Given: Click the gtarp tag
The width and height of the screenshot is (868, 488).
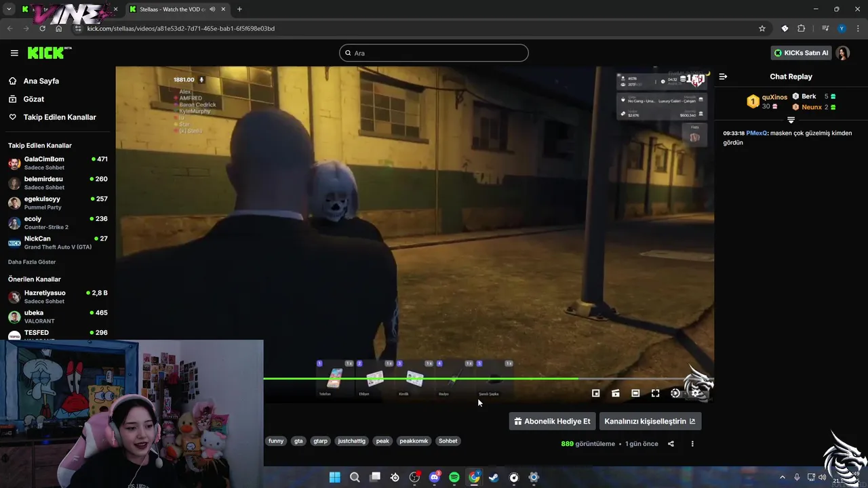Looking at the screenshot, I should [x=320, y=441].
